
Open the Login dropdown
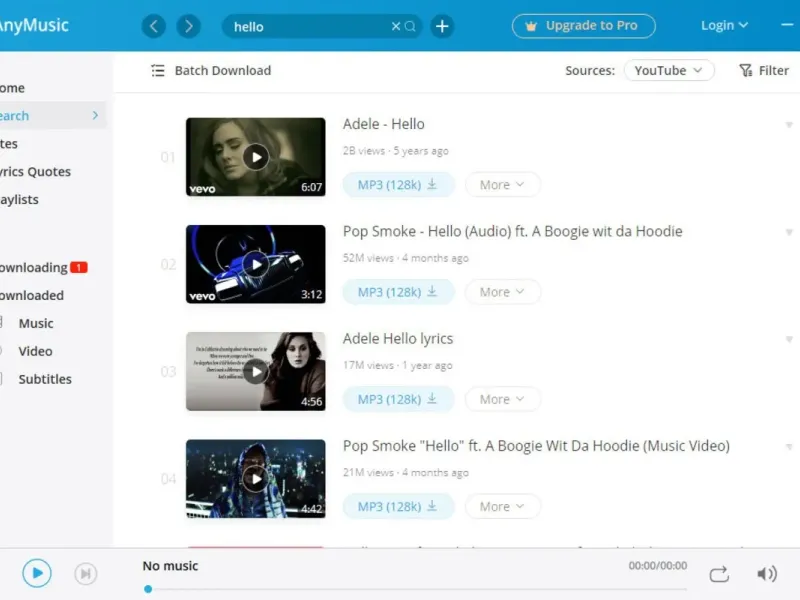pos(724,26)
